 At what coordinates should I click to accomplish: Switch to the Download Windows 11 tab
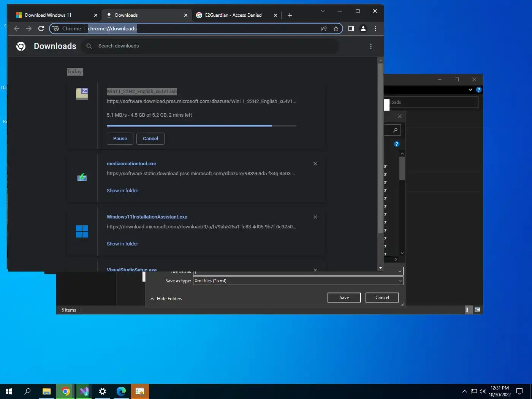(48, 15)
